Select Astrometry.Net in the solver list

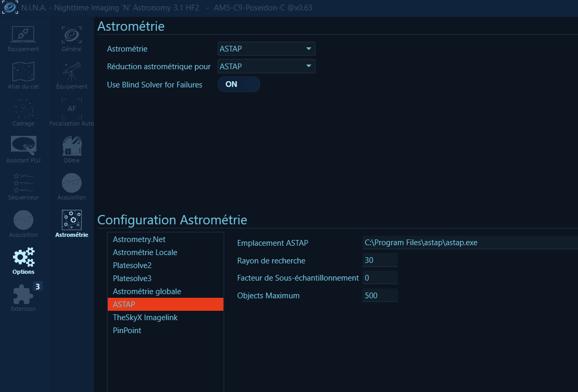[x=139, y=239]
